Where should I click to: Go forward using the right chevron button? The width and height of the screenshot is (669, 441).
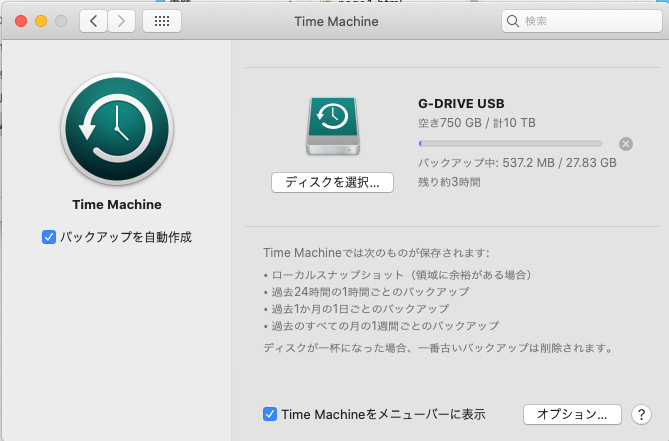tap(122, 21)
